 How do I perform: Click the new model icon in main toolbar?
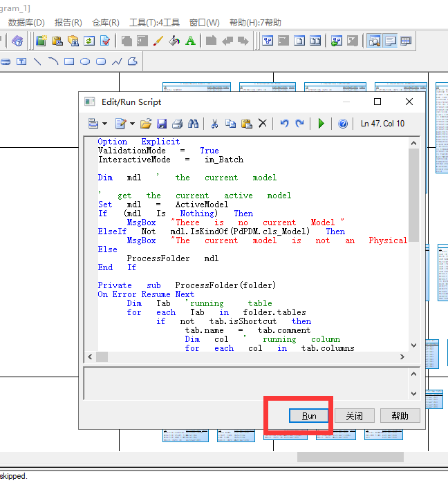click(x=41, y=41)
